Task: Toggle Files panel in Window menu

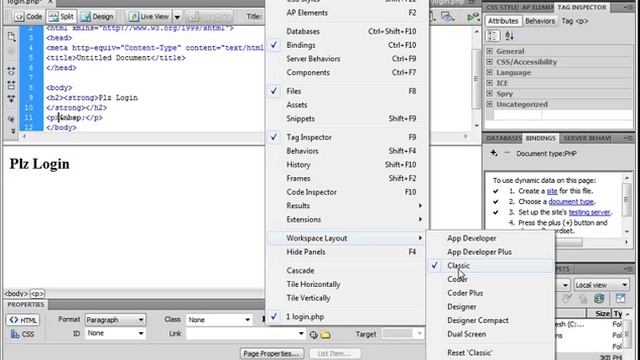Action: pos(346,91)
